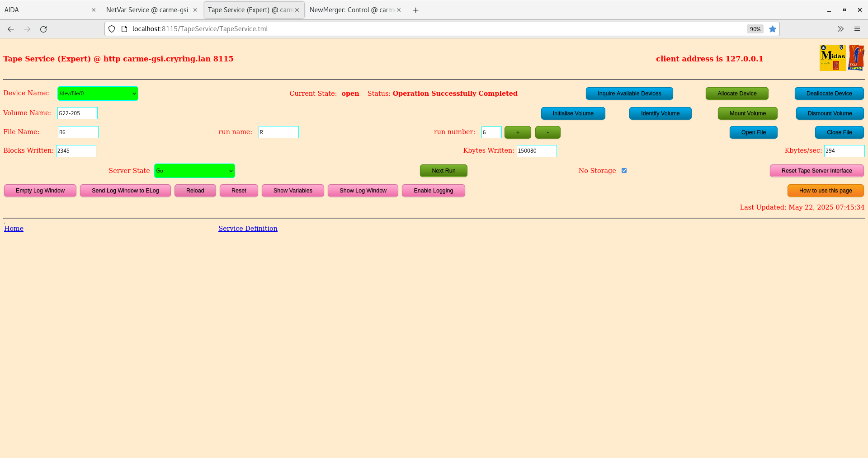Click the shield privacy icon in address bar
Screen dimensions: 868x458
click(111, 28)
